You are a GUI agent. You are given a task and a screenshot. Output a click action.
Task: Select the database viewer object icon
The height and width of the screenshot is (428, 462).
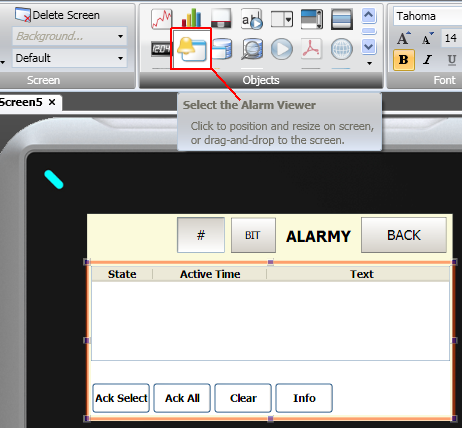click(222, 49)
